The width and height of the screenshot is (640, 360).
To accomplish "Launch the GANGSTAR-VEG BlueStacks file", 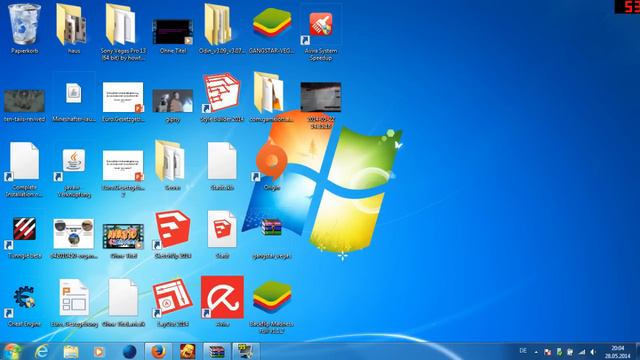I will click(x=271, y=29).
